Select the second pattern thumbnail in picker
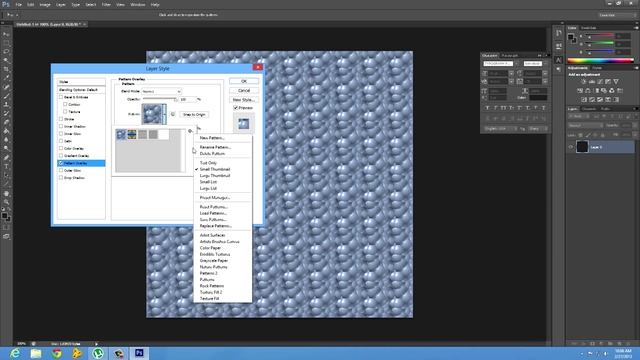Image resolution: width=640 pixels, height=360 pixels. click(132, 134)
